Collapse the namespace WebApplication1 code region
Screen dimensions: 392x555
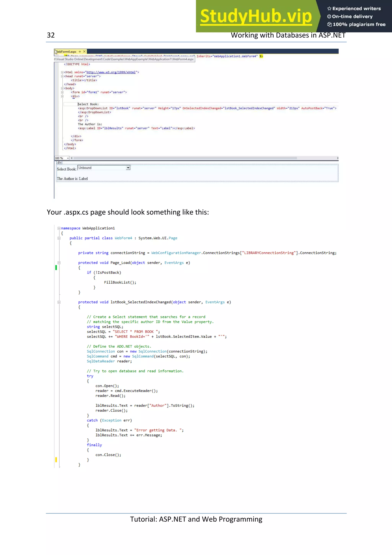(59, 228)
